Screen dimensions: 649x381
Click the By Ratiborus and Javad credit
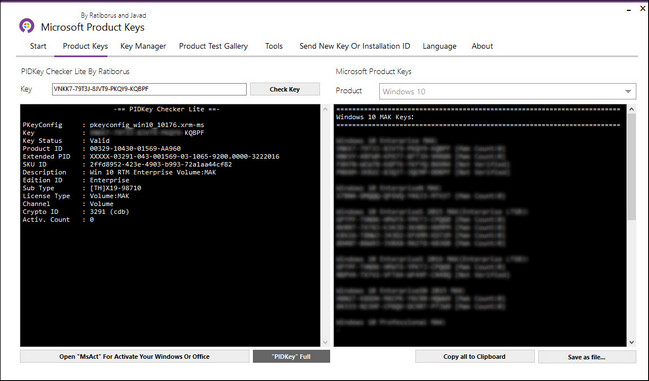113,15
